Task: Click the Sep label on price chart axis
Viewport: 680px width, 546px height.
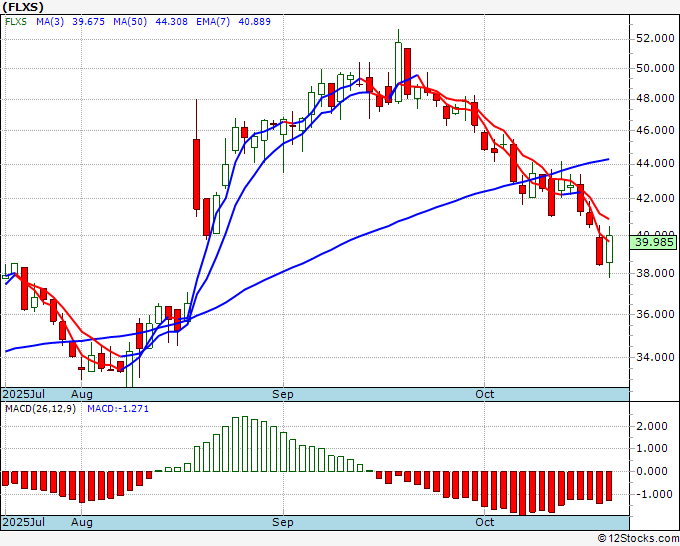Action: (283, 394)
